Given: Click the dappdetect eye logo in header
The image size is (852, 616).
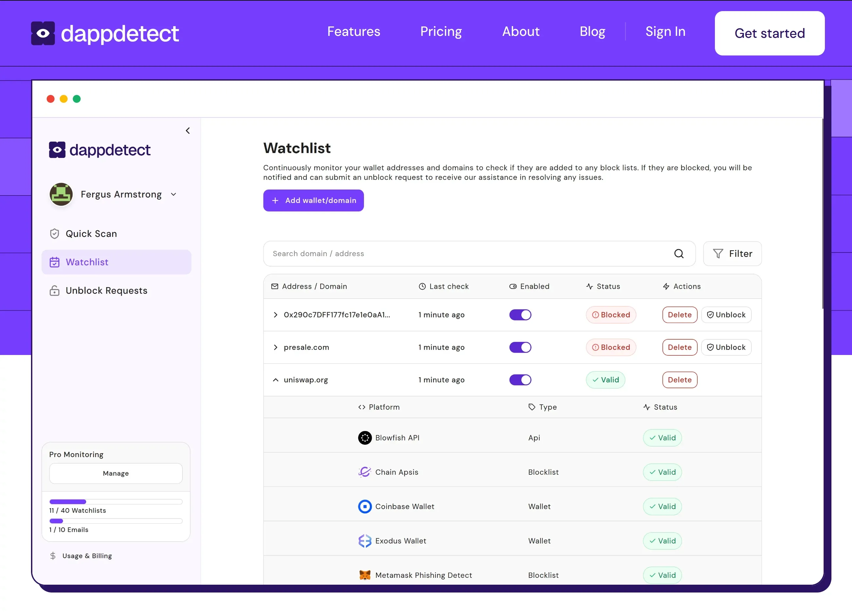Looking at the screenshot, I should (43, 33).
